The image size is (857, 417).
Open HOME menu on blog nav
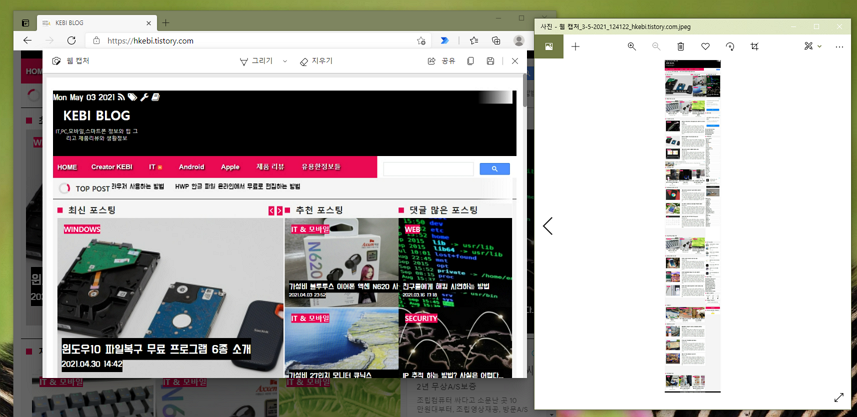pos(67,167)
